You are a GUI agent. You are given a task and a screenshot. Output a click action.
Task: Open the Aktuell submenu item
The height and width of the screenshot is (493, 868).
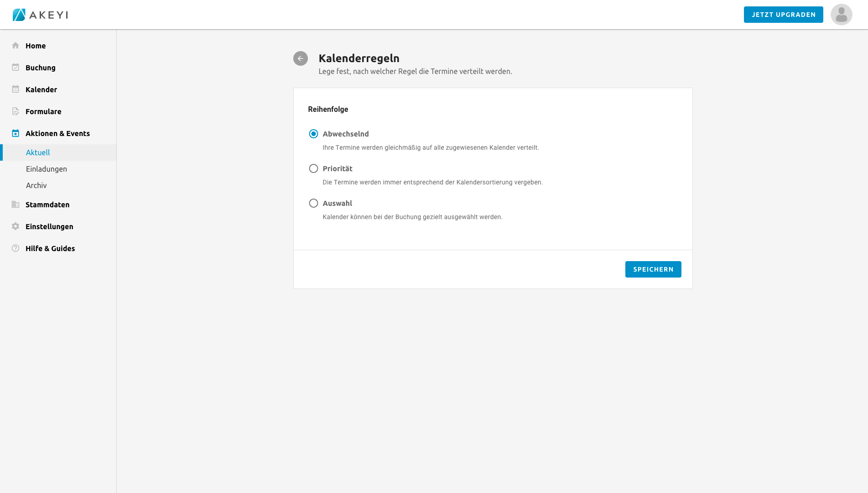pos(38,152)
